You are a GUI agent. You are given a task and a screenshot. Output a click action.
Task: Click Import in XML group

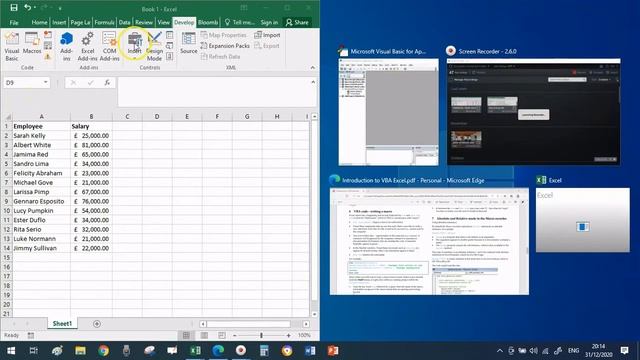267,35
